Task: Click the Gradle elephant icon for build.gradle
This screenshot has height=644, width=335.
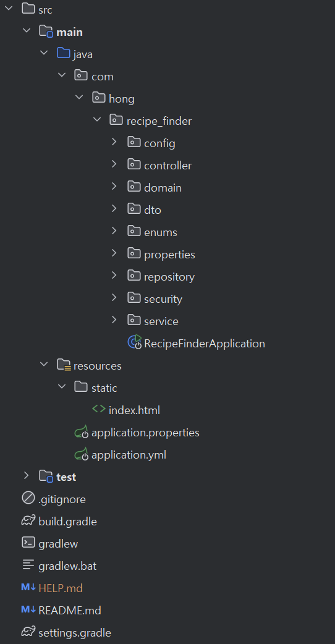Action: click(x=28, y=521)
